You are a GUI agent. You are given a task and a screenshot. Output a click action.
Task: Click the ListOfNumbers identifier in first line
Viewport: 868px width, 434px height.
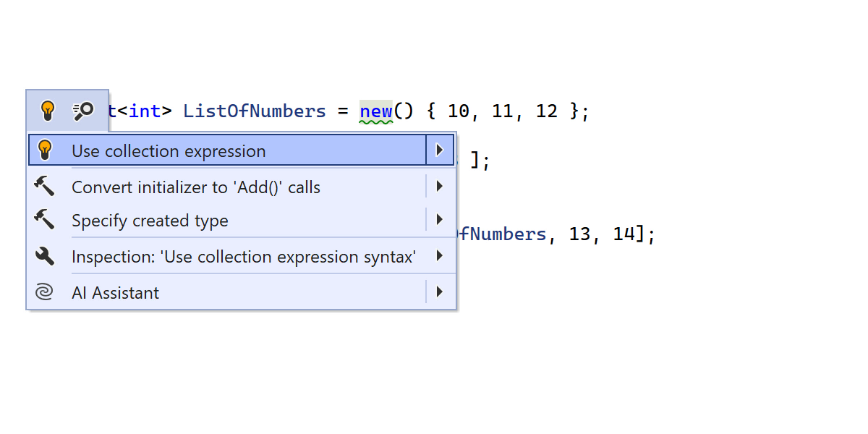click(x=254, y=111)
